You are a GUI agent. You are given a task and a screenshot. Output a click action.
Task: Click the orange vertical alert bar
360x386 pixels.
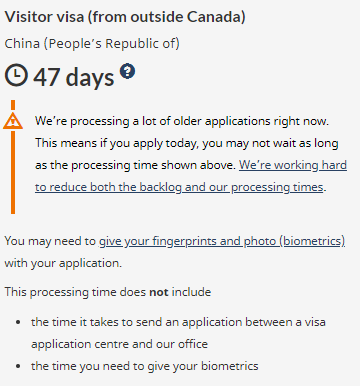(x=13, y=157)
